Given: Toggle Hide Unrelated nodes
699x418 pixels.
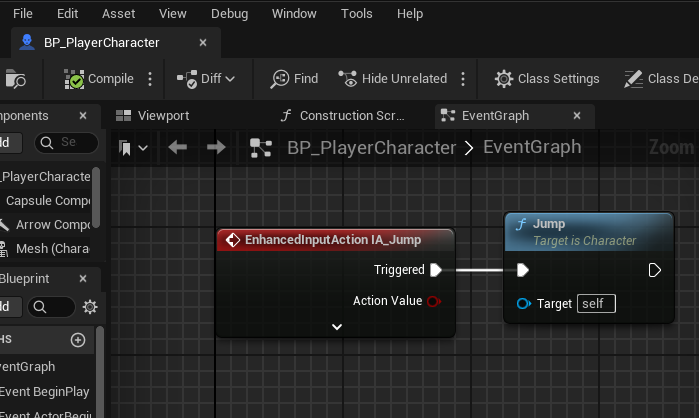Looking at the screenshot, I should 392,79.
